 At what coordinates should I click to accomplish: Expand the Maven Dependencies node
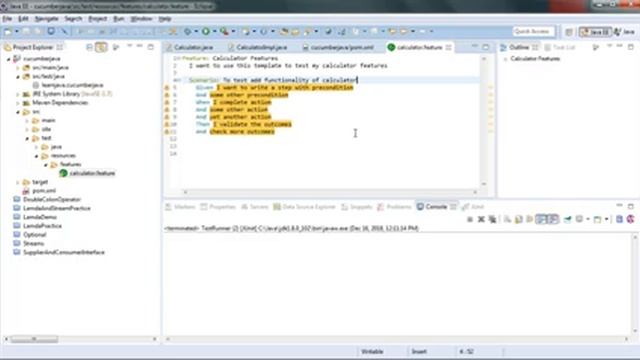(18, 103)
